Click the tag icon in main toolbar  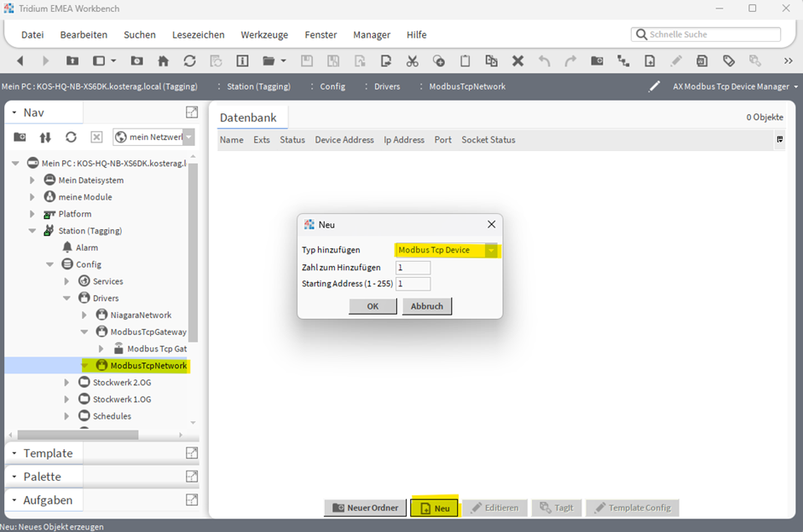pyautogui.click(x=728, y=61)
